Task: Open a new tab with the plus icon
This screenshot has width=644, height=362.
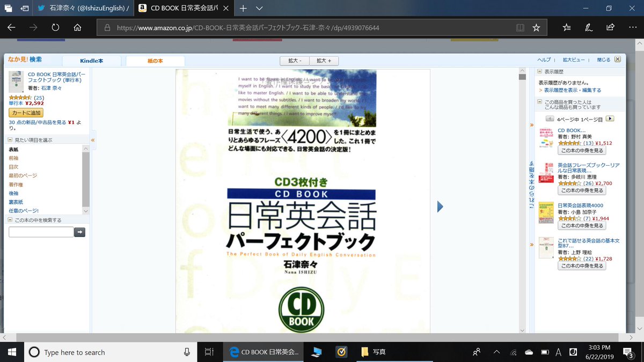Action: pos(243,9)
